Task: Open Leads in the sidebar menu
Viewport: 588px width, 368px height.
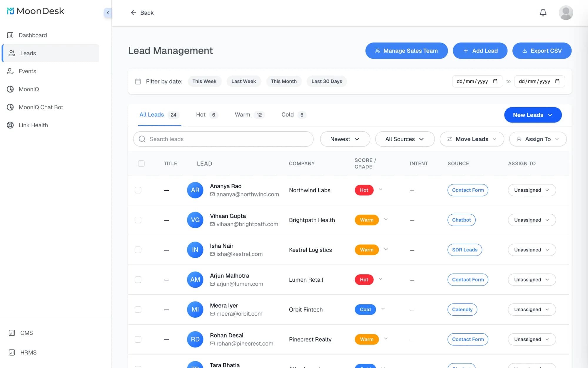Action: [x=51, y=53]
